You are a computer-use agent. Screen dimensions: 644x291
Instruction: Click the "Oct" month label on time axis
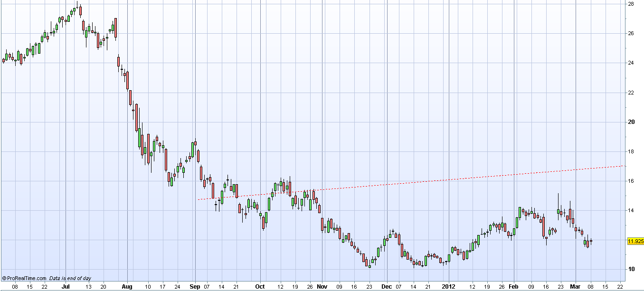tap(260, 287)
